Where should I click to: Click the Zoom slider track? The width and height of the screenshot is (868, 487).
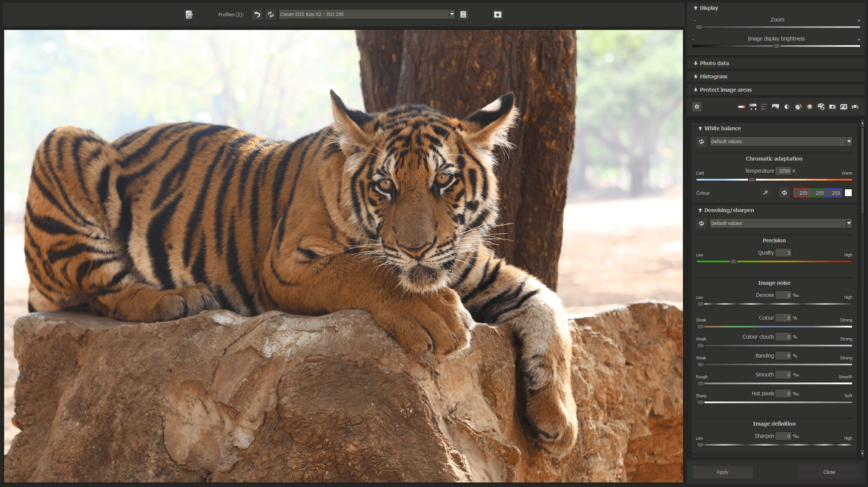[x=778, y=27]
